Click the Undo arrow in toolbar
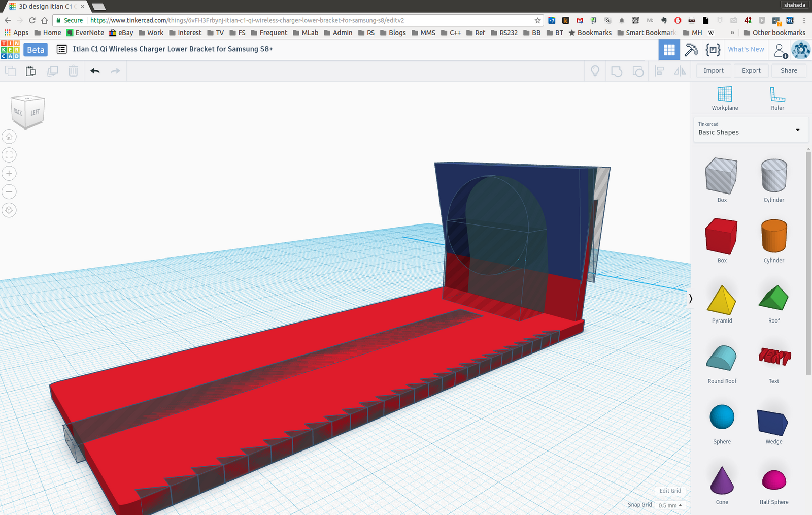Image resolution: width=812 pixels, height=515 pixels. pyautogui.click(x=95, y=71)
